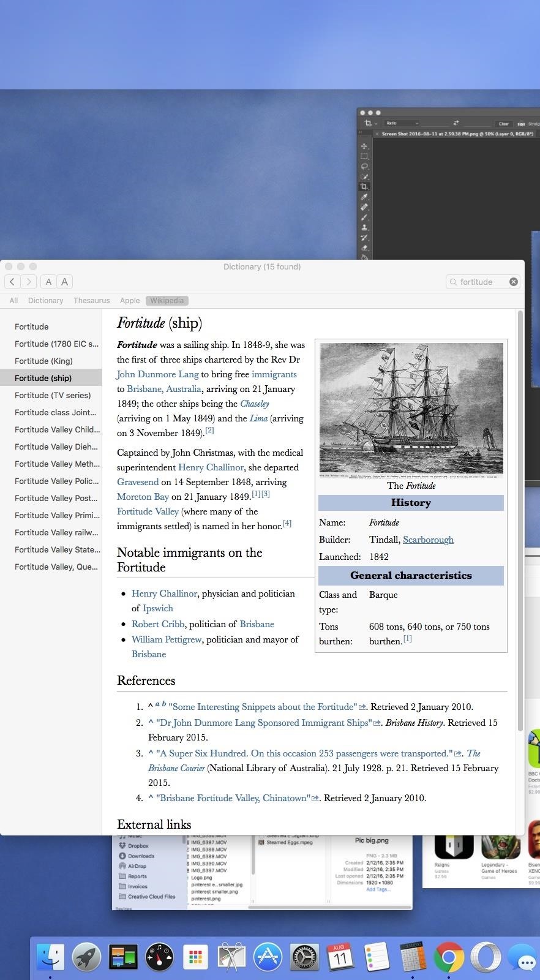The width and height of the screenshot is (540, 980).
Task: Increase Dictionary text size
Action: [65, 282]
